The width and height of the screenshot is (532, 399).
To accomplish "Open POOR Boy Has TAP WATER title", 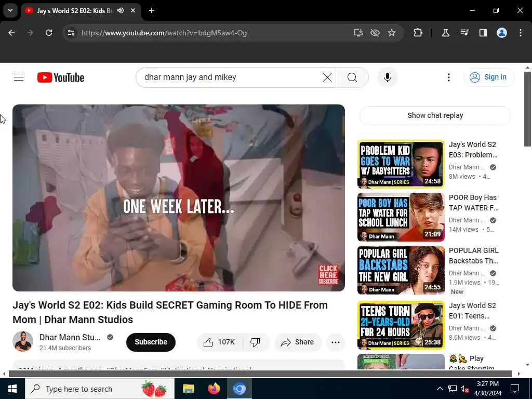I will (474, 203).
